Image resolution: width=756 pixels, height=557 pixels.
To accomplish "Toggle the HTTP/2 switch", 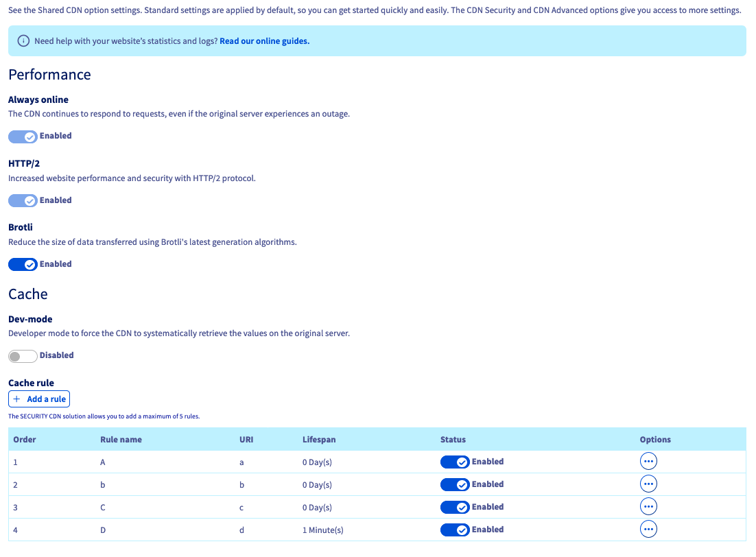I will click(23, 201).
